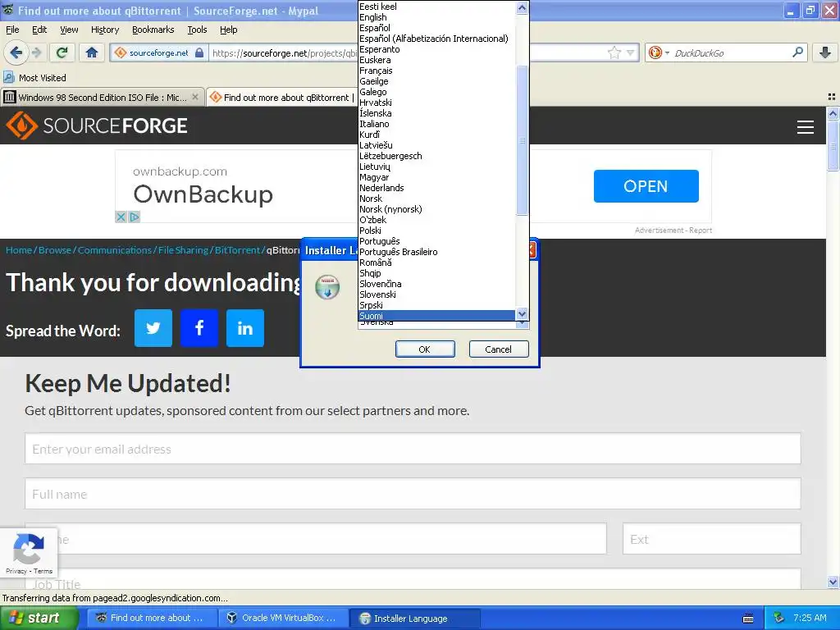Select Italiano in the language list

(436, 124)
